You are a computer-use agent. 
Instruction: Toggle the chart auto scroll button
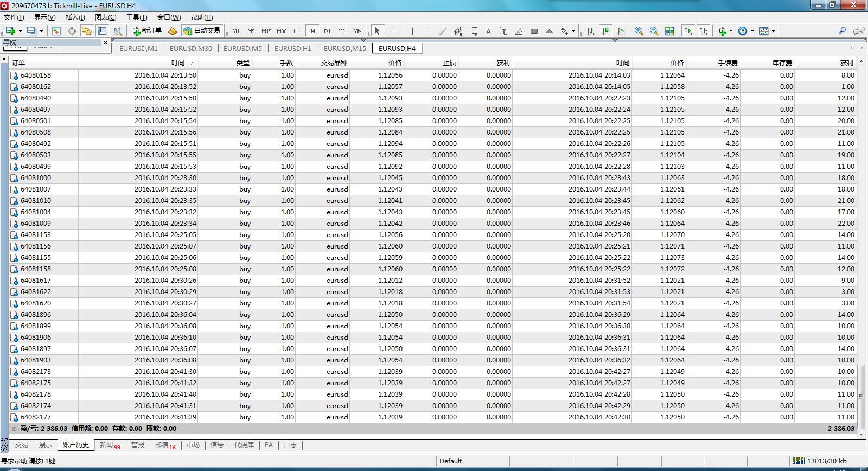point(688,31)
